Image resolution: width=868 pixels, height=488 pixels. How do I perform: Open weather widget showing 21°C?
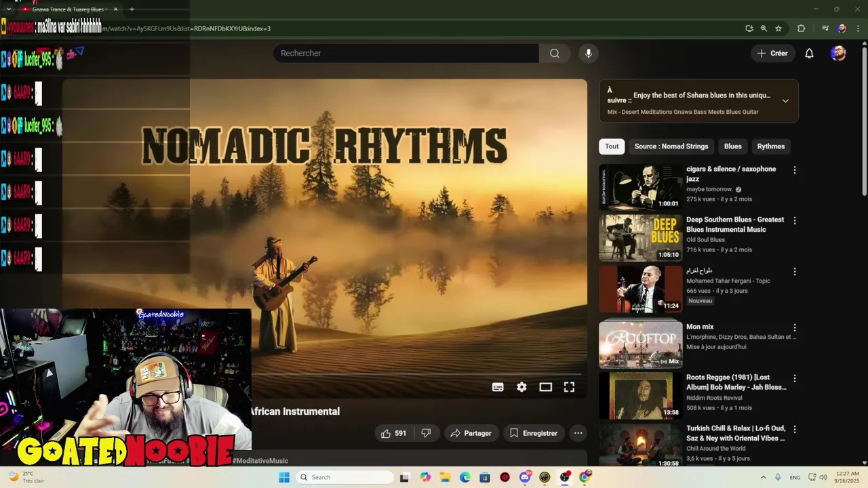pyautogui.click(x=27, y=477)
